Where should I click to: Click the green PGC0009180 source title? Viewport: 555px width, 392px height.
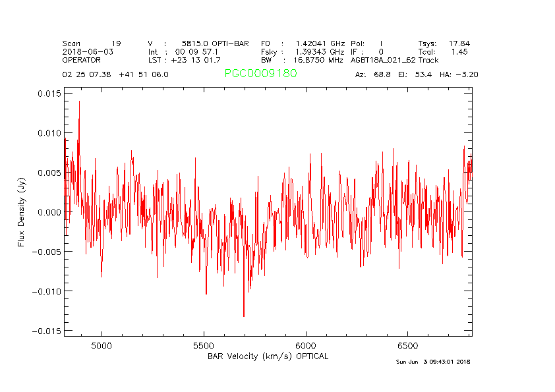[x=260, y=74]
